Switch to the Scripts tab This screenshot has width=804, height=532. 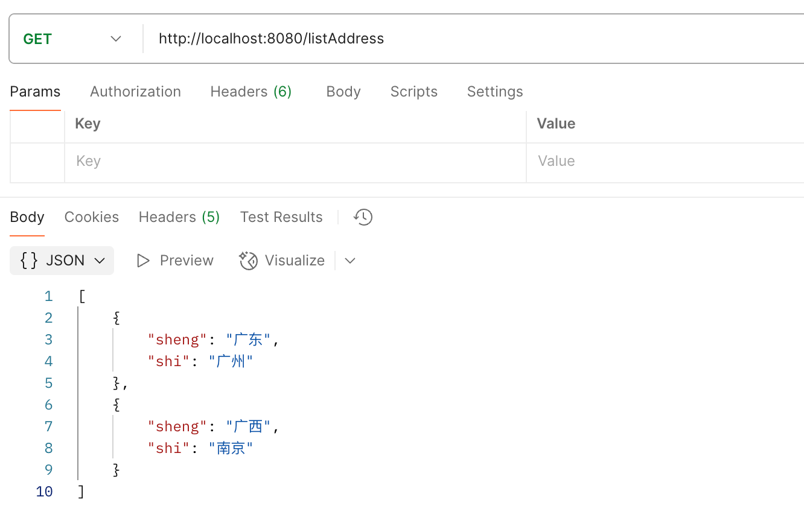pyautogui.click(x=413, y=91)
